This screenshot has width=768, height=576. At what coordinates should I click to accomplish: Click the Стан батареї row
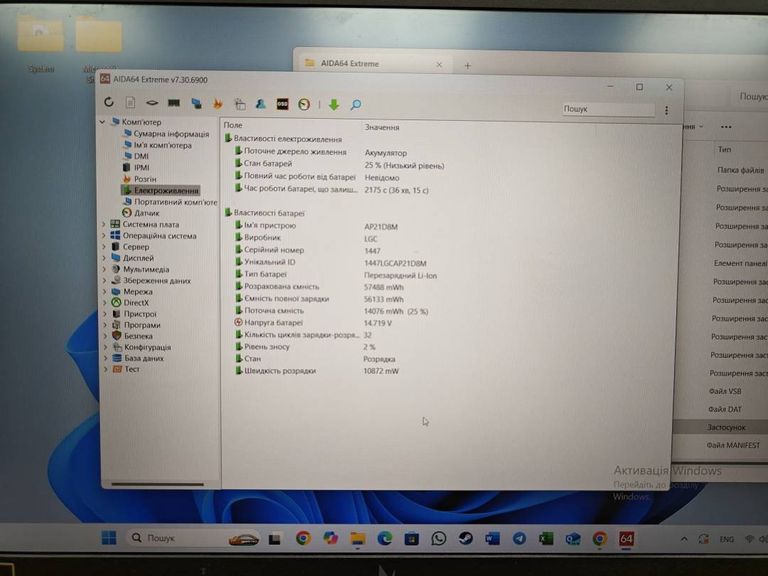pyautogui.click(x=339, y=164)
